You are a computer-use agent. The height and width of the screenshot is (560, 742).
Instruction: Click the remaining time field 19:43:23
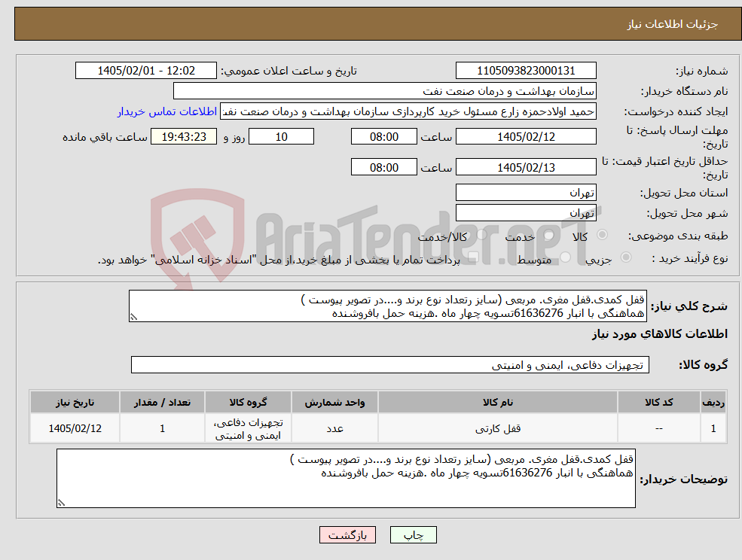184,137
